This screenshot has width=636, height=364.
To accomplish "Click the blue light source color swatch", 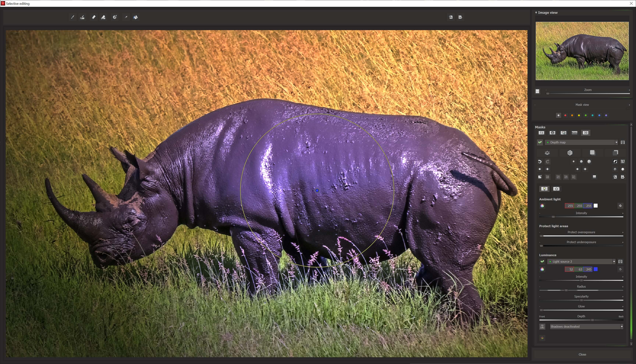I will [x=596, y=269].
